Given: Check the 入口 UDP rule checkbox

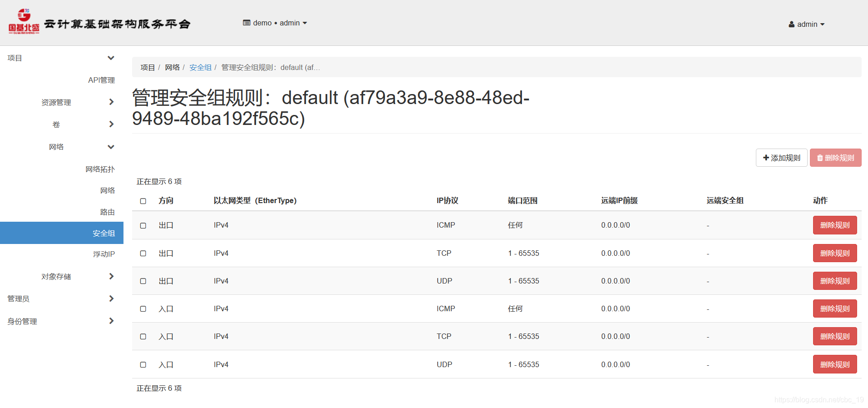Looking at the screenshot, I should coord(143,365).
